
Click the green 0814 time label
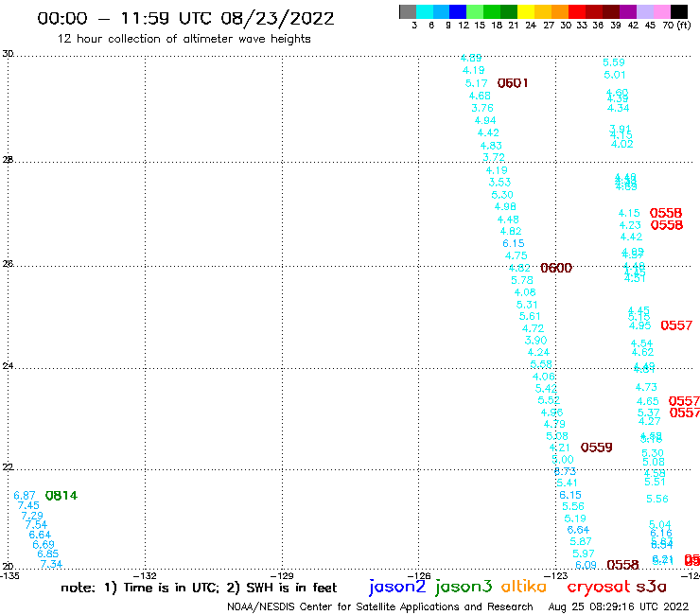pyautogui.click(x=61, y=496)
